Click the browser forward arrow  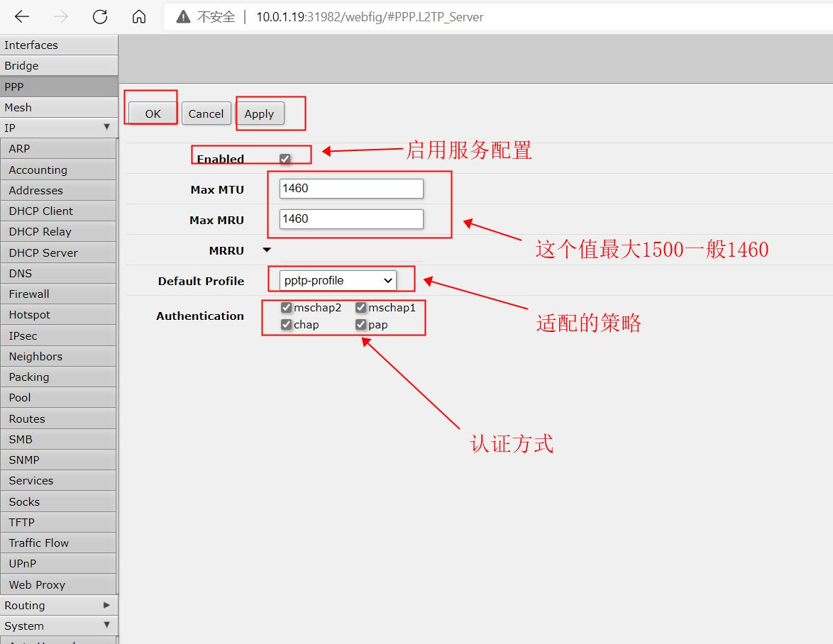[x=61, y=17]
